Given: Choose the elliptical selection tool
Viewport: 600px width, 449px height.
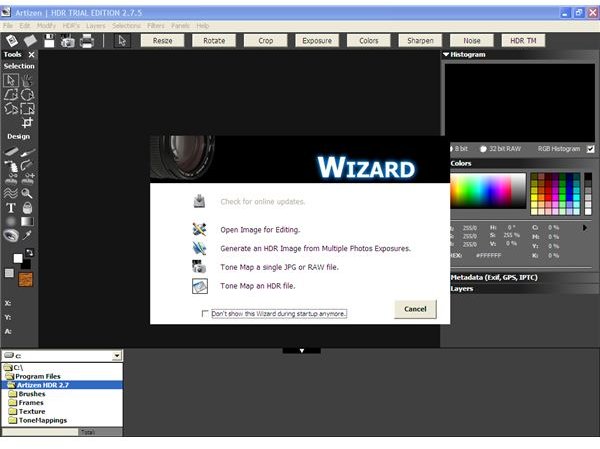Looking at the screenshot, I should coord(27,95).
